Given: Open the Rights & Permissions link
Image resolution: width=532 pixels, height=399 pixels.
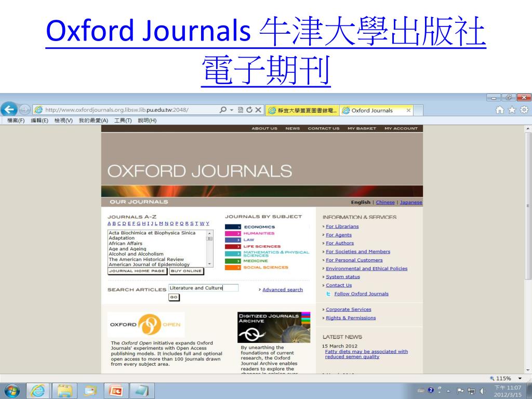Looking at the screenshot, I should click(x=351, y=318).
